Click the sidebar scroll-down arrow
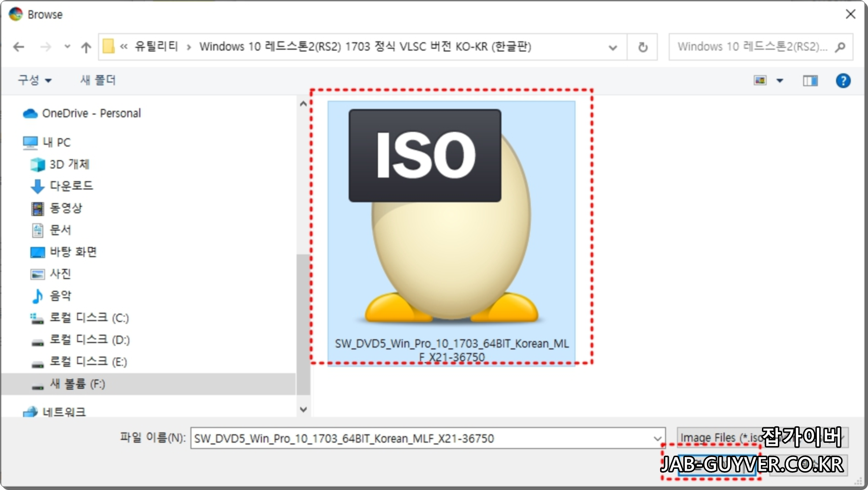This screenshot has width=868, height=490. tap(303, 410)
